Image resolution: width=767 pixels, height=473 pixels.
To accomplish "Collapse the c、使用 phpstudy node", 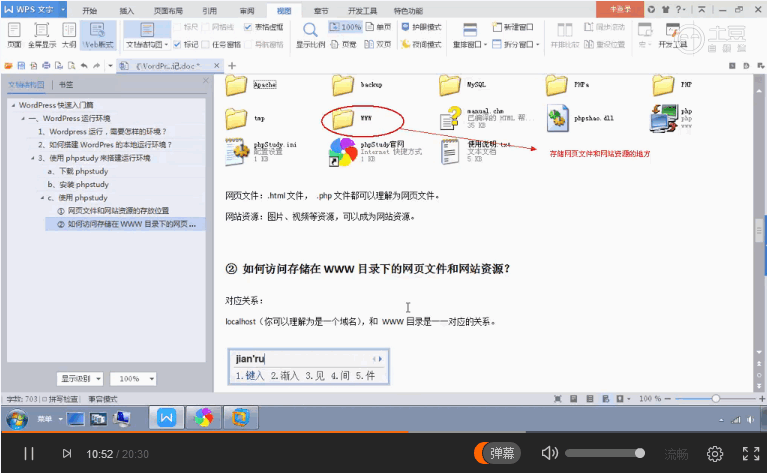I will pos(42,198).
